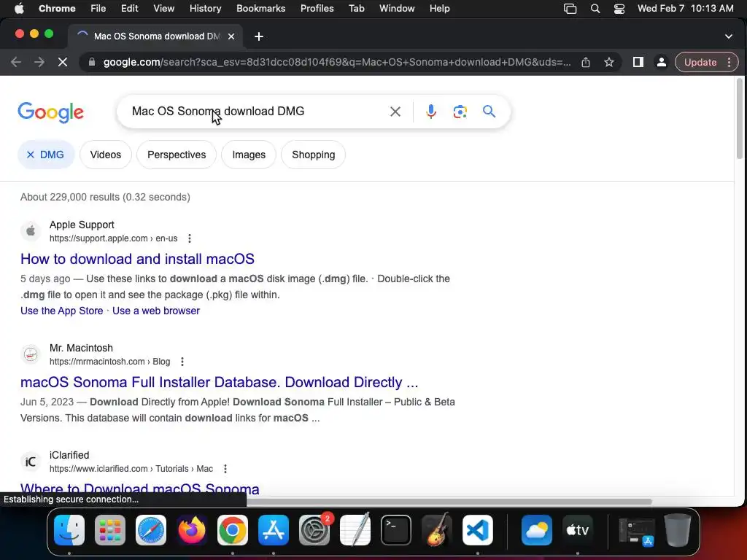747x560 pixels.
Task: Go back to previous page
Action: [x=16, y=63]
